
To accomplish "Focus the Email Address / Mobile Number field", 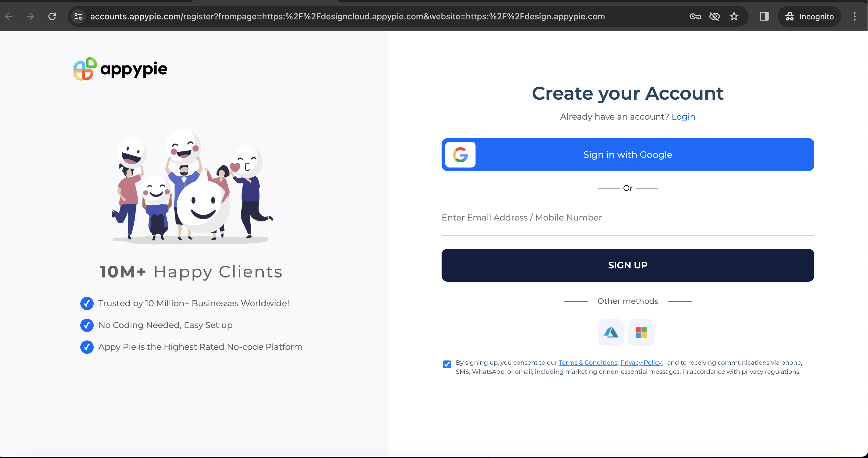I will [x=628, y=218].
